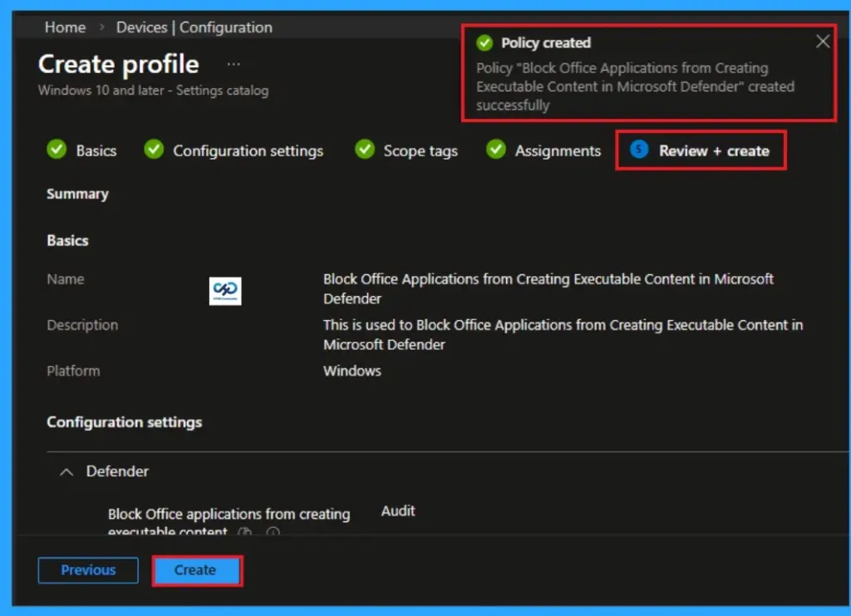Click the Create button
Screen dimensions: 851x616
coord(196,570)
